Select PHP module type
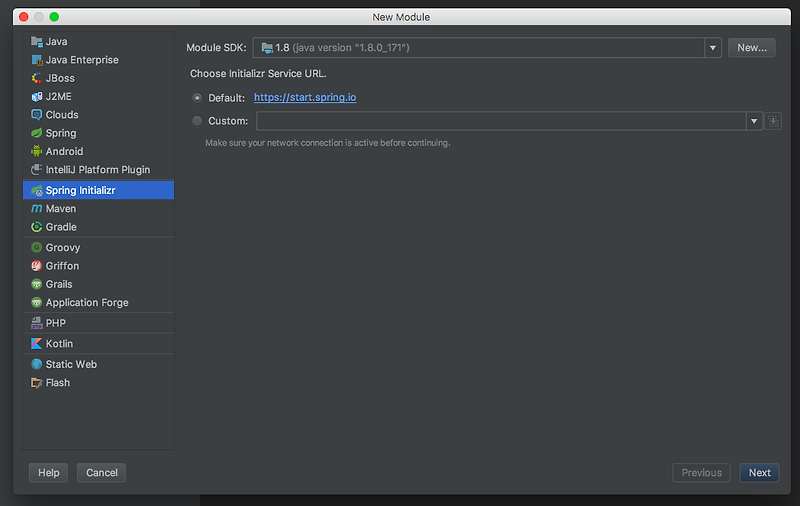The width and height of the screenshot is (800, 506). [x=98, y=323]
